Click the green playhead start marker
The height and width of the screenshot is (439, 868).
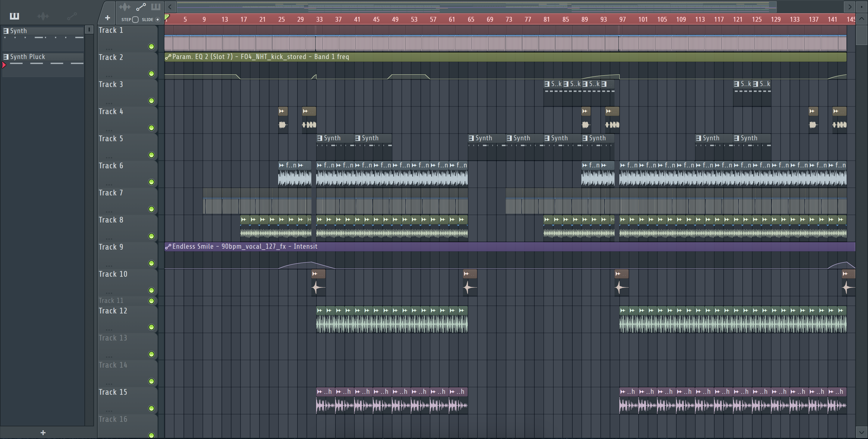(167, 17)
